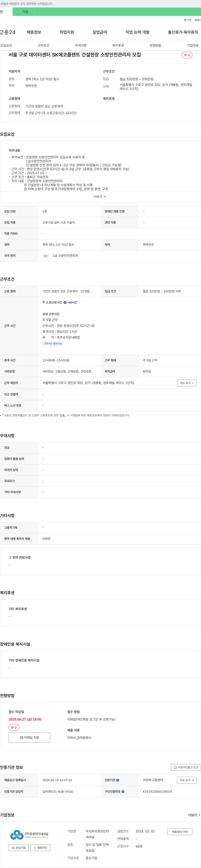This screenshot has width=201, height=868.
Task: Click the job title 소방안전관리자 모집
Action: pos(75,55)
